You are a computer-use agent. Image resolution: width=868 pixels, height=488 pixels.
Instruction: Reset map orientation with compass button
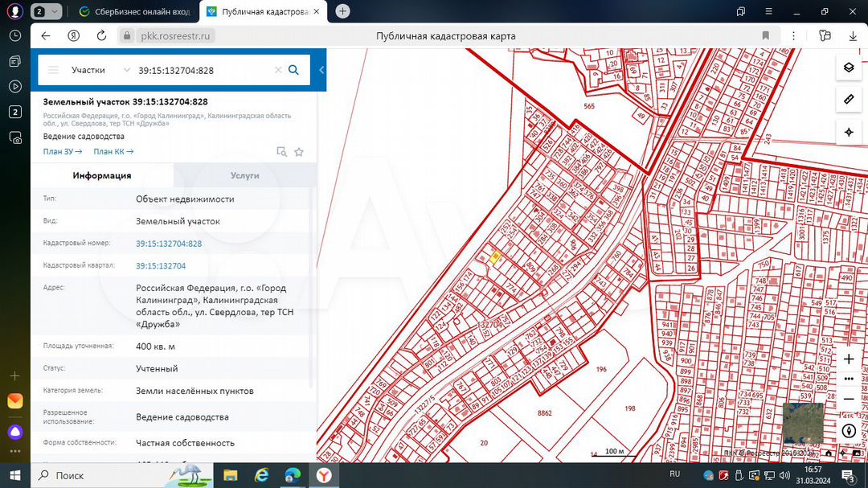pos(848,431)
